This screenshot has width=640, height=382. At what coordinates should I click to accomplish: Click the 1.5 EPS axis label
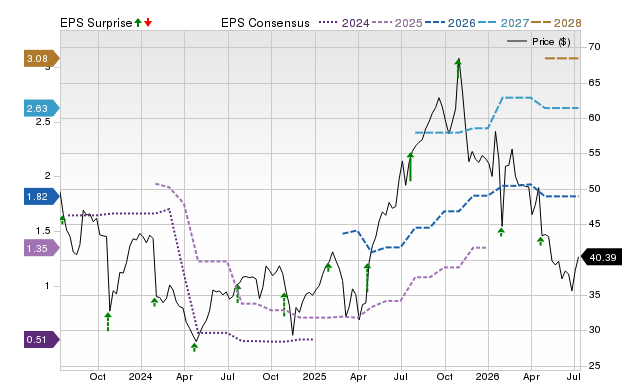tap(43, 231)
